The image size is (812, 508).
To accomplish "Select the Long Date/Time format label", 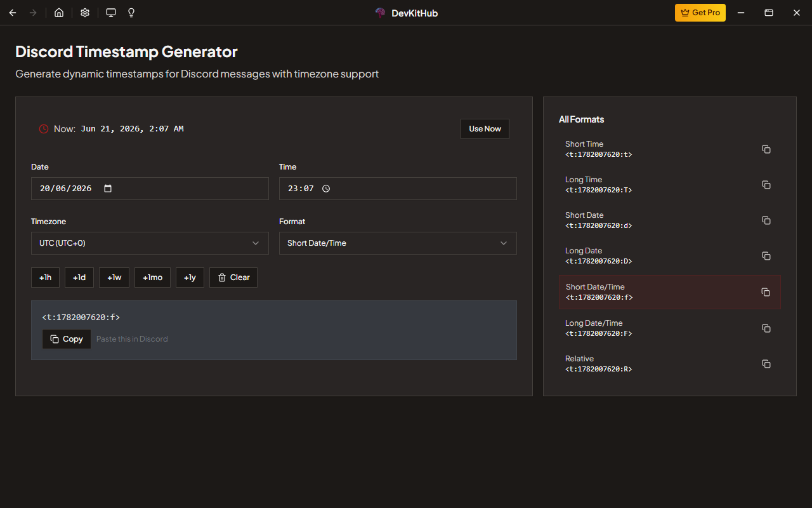I will pyautogui.click(x=594, y=323).
